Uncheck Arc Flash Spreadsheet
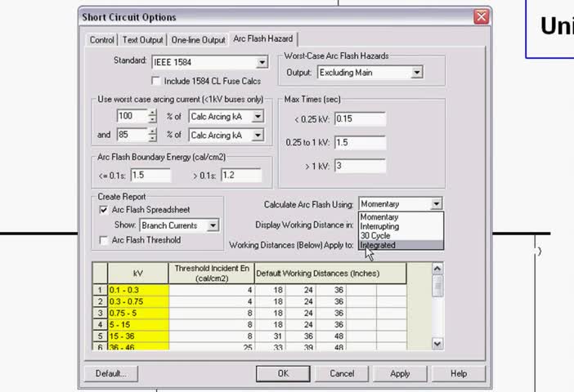The width and height of the screenshot is (574, 392). pyautogui.click(x=104, y=210)
